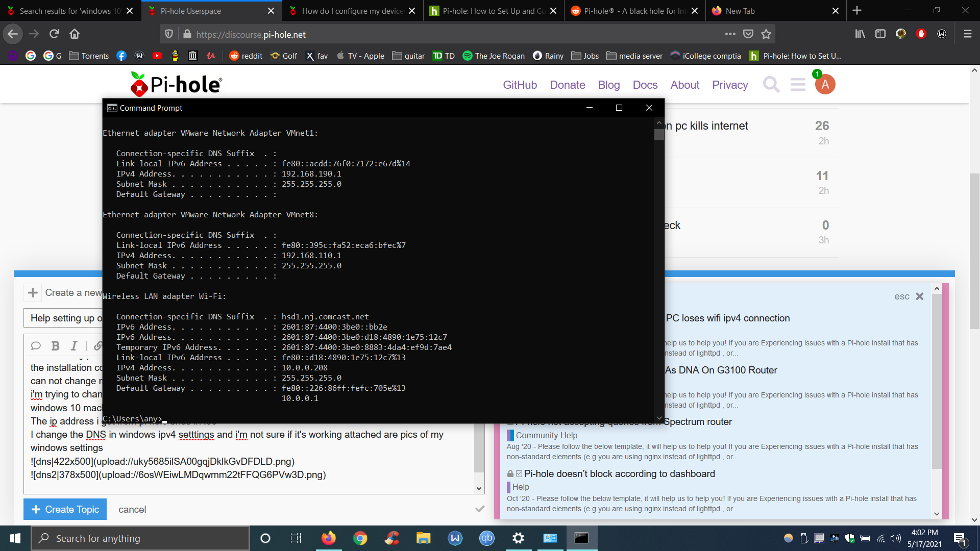Open the Privacy header link
This screenshot has height=551, width=980.
pyautogui.click(x=730, y=85)
